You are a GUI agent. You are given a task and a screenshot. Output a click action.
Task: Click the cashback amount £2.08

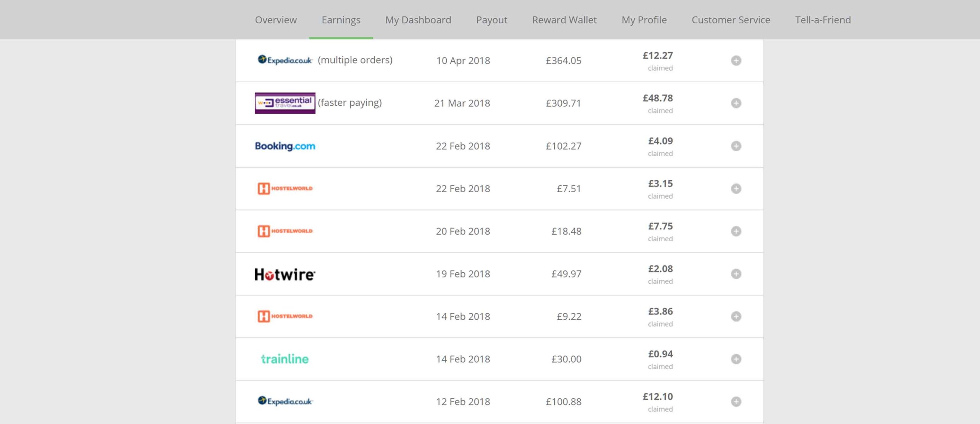pyautogui.click(x=660, y=269)
